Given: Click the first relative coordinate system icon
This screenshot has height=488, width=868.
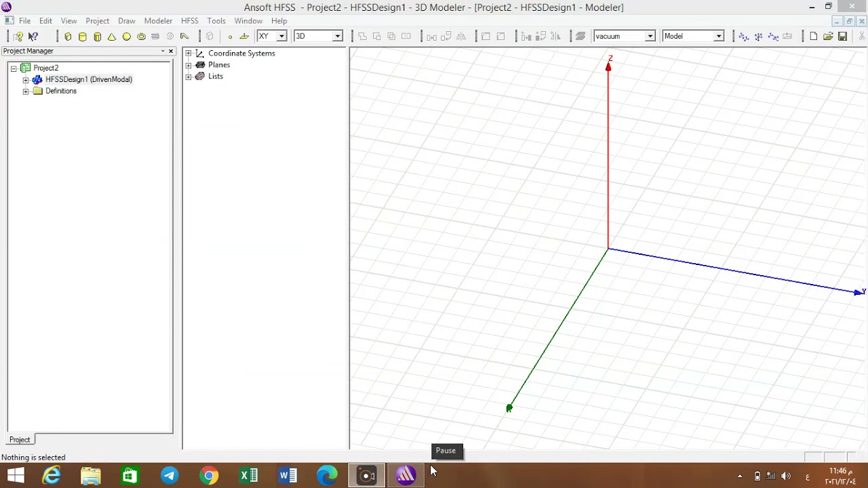Looking at the screenshot, I should [744, 37].
